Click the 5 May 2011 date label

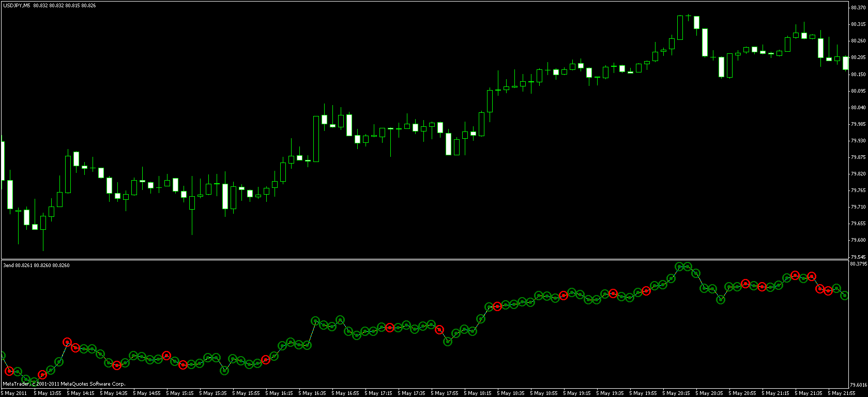coord(14,393)
